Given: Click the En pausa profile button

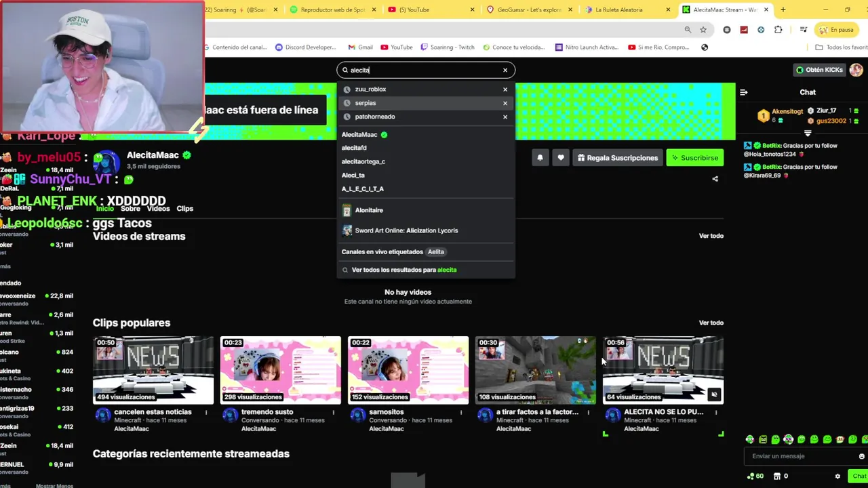Looking at the screenshot, I should tap(836, 30).
